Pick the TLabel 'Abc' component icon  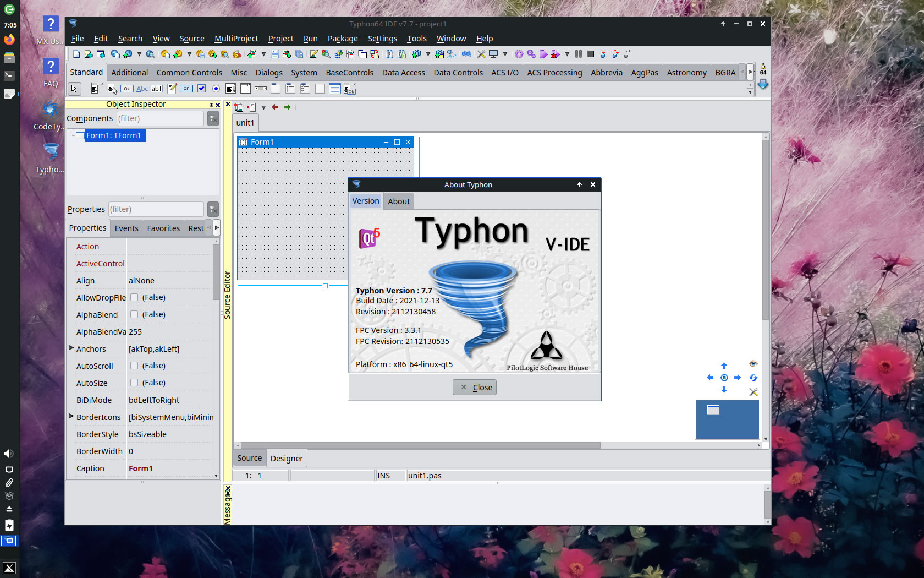click(142, 88)
